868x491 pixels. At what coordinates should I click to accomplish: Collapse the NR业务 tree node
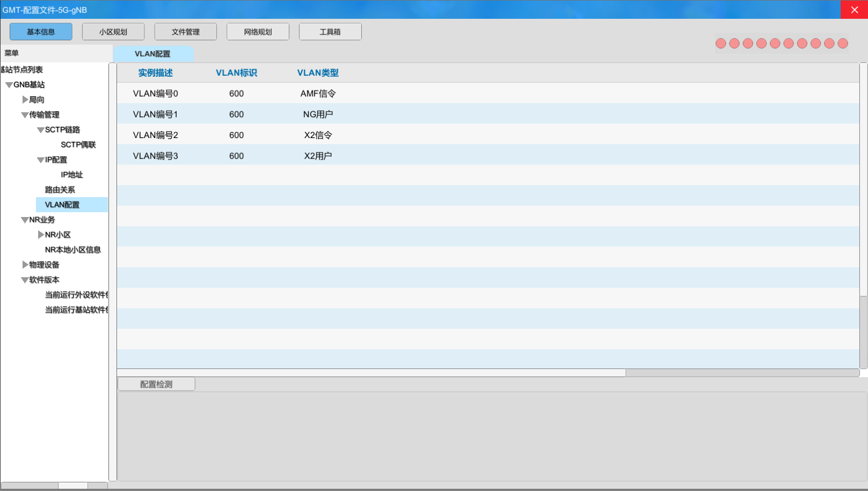[25, 220]
